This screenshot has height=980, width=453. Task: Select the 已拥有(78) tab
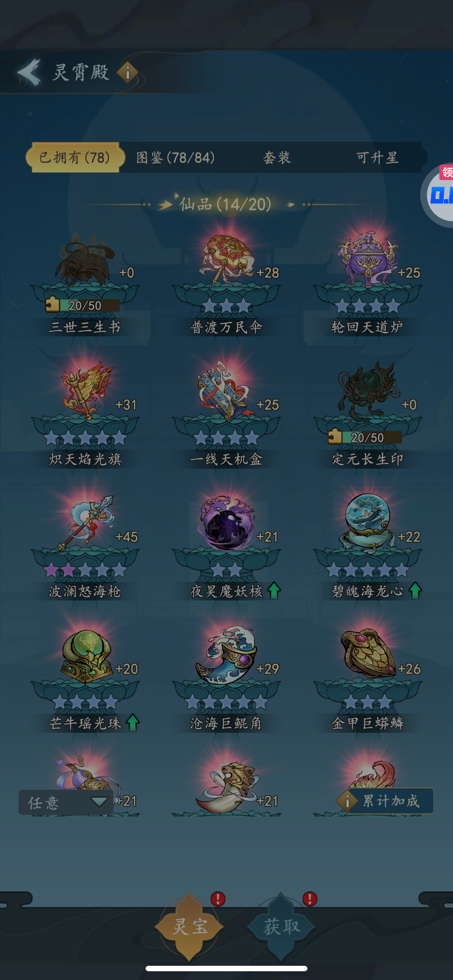[73, 157]
